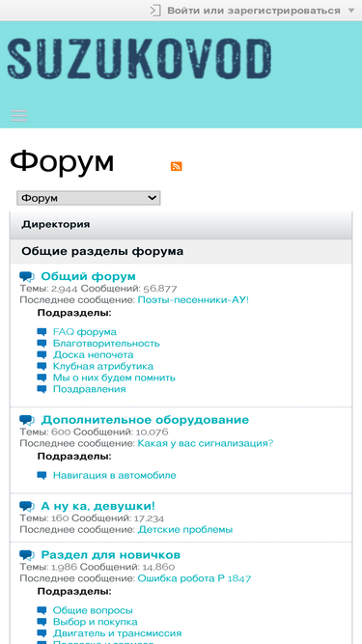This screenshot has width=362, height=644.
Task: Click icon beside Навигация в автомобиле
Action: tap(42, 476)
